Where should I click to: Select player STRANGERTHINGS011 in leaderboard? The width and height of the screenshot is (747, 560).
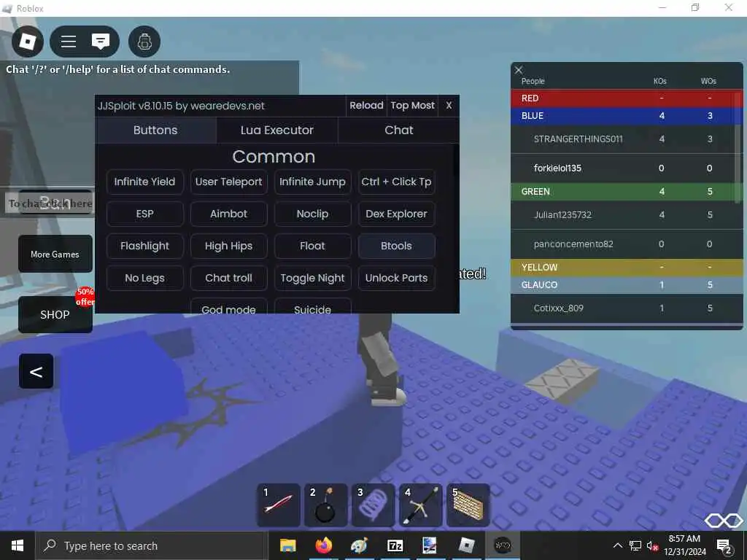coord(624,139)
